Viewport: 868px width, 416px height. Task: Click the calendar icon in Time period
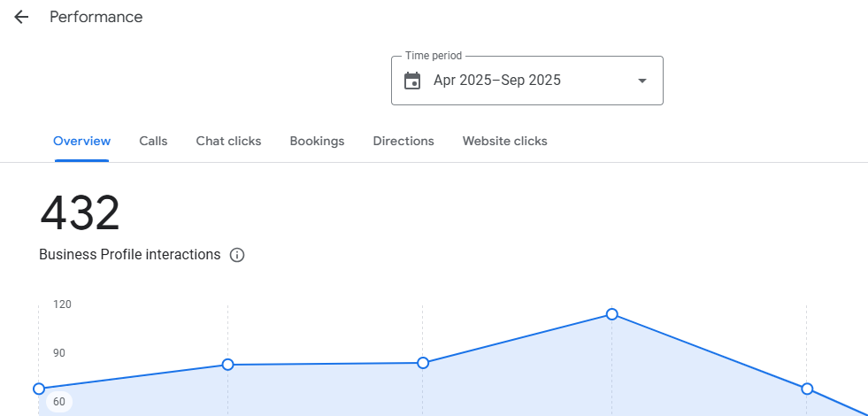[411, 81]
